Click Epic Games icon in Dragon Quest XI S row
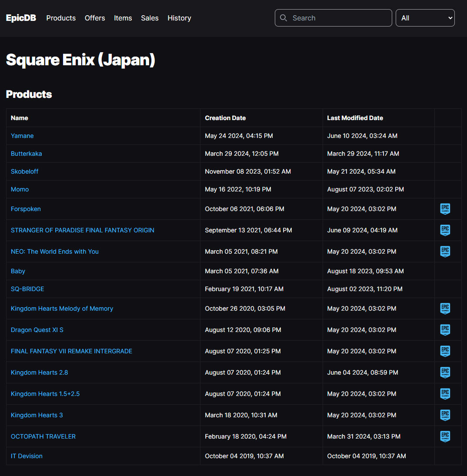467x476 pixels. point(445,330)
